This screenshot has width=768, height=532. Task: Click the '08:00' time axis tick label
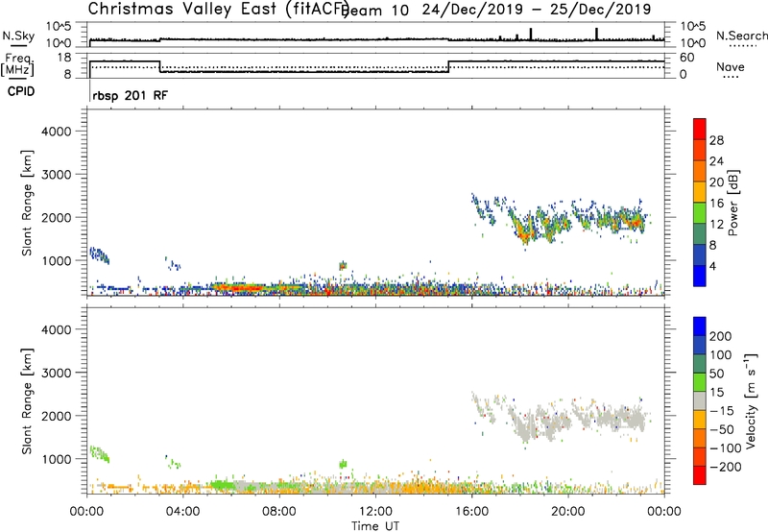pyautogui.click(x=279, y=512)
